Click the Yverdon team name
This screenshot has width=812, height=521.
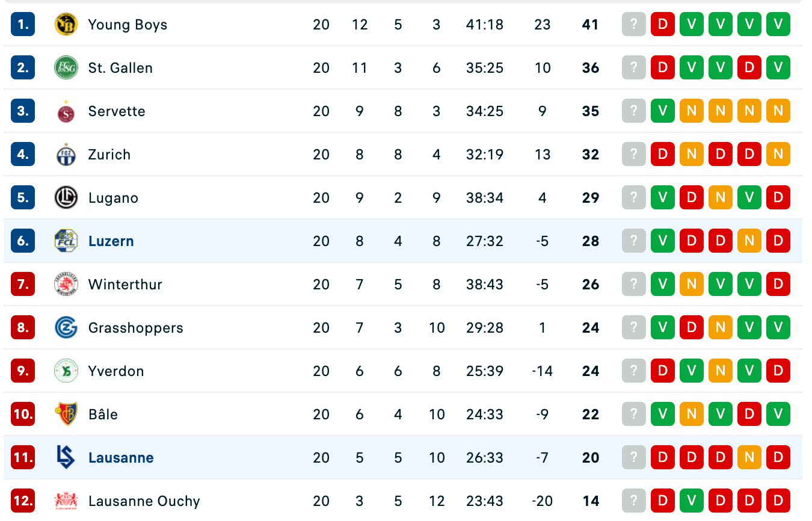click(116, 371)
